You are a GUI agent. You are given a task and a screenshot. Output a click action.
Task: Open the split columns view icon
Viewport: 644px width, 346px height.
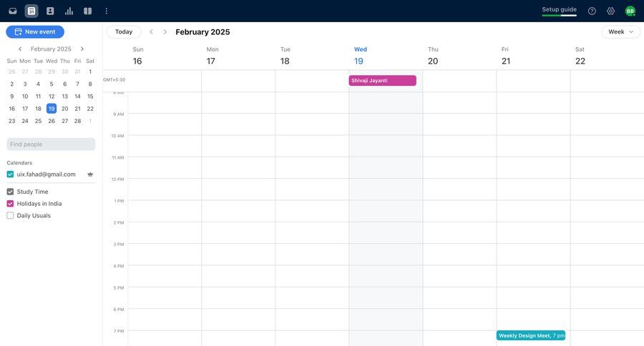87,11
